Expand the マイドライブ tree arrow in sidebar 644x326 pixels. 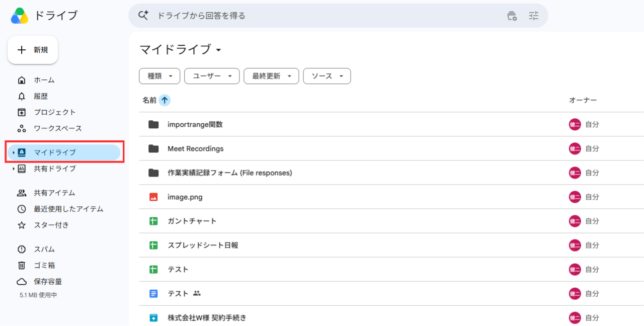[x=14, y=152]
